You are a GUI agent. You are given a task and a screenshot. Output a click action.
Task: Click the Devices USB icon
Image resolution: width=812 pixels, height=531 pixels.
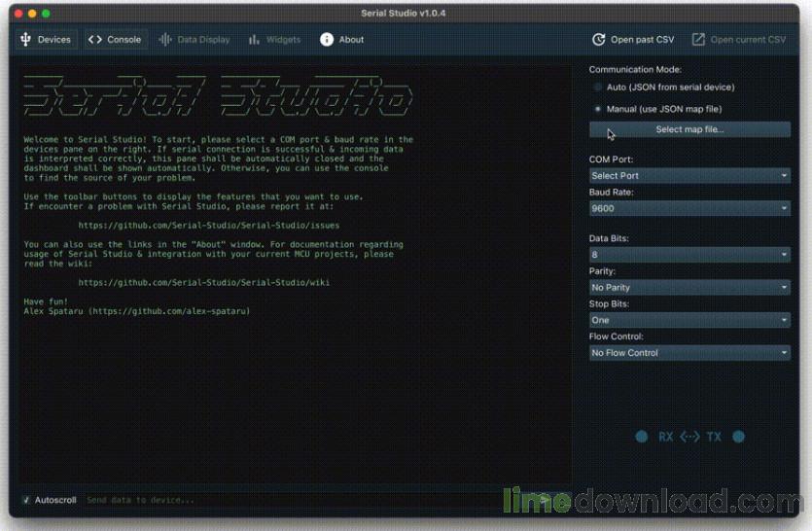(25, 39)
